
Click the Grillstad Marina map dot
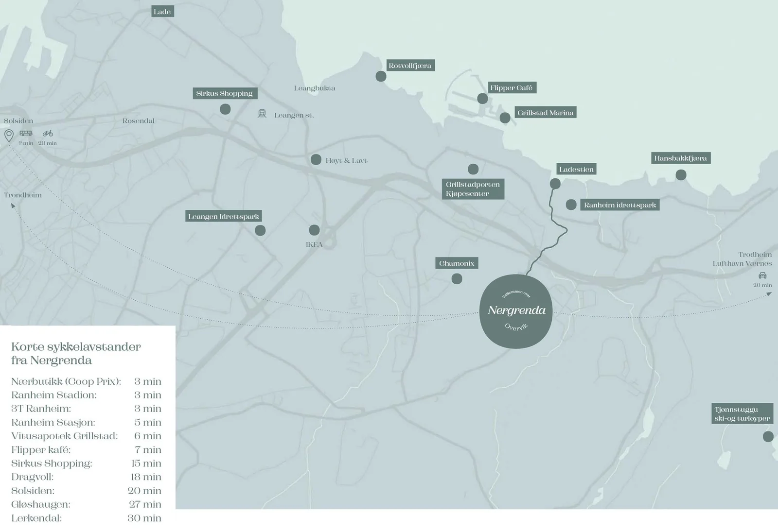pos(505,118)
